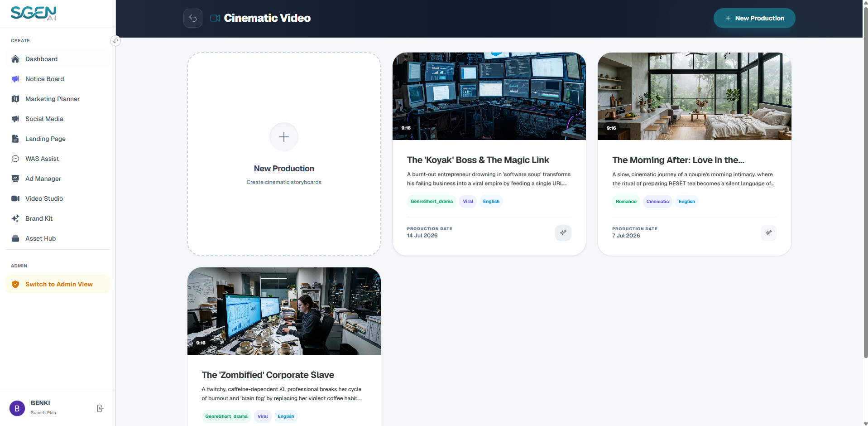Screen dimensions: 868x426
Task: Click the Viral tag on Koyak Boss card
Action: click(468, 202)
